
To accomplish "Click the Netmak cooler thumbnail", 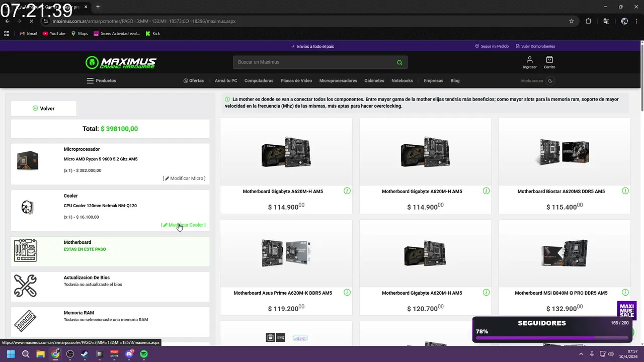I will pyautogui.click(x=28, y=207).
